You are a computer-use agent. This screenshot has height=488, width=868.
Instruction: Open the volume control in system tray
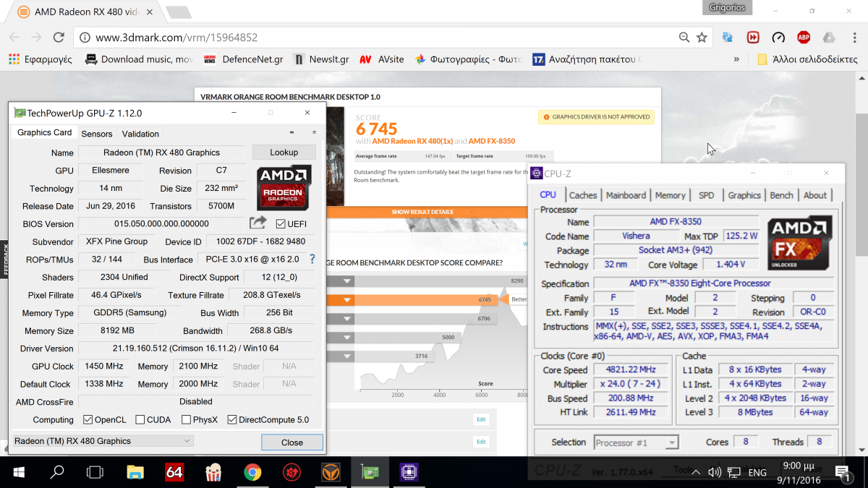tap(715, 473)
